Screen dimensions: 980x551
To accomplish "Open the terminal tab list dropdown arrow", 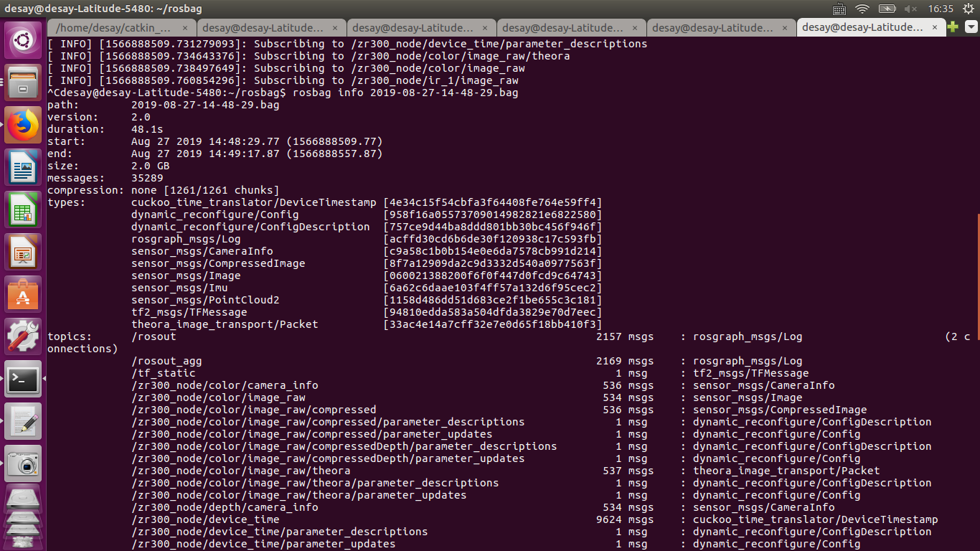I will point(971,27).
